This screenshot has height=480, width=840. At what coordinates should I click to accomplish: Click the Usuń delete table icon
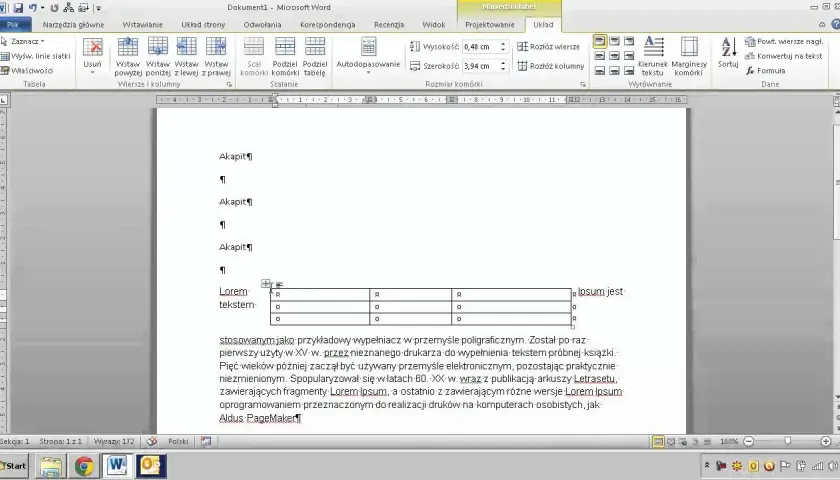[92, 55]
